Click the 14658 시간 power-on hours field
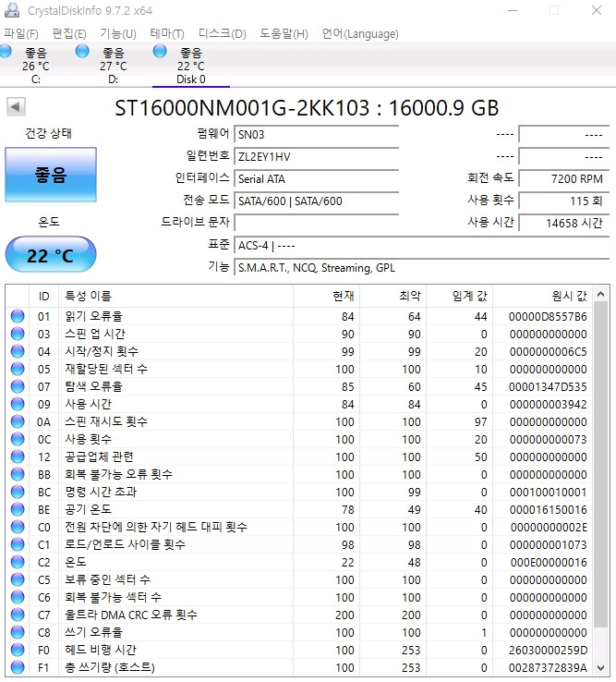Image resolution: width=616 pixels, height=682 pixels. [x=564, y=223]
